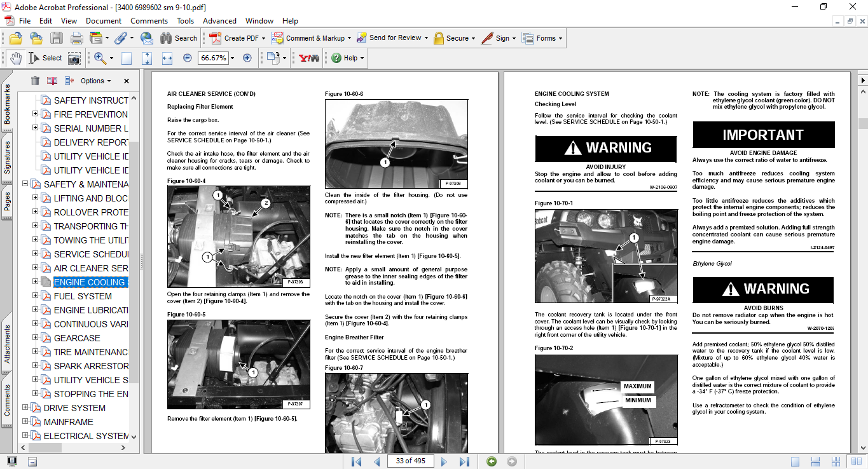Open the Comments side tab
Viewport: 868px width, 469px height.
[x=7, y=400]
